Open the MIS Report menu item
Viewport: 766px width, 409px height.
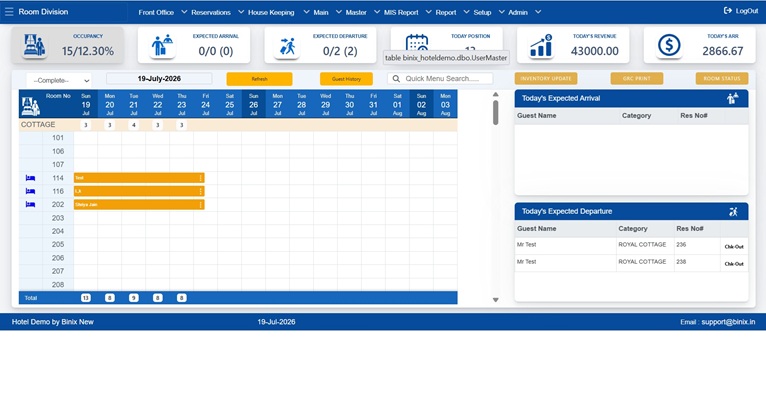coord(401,12)
